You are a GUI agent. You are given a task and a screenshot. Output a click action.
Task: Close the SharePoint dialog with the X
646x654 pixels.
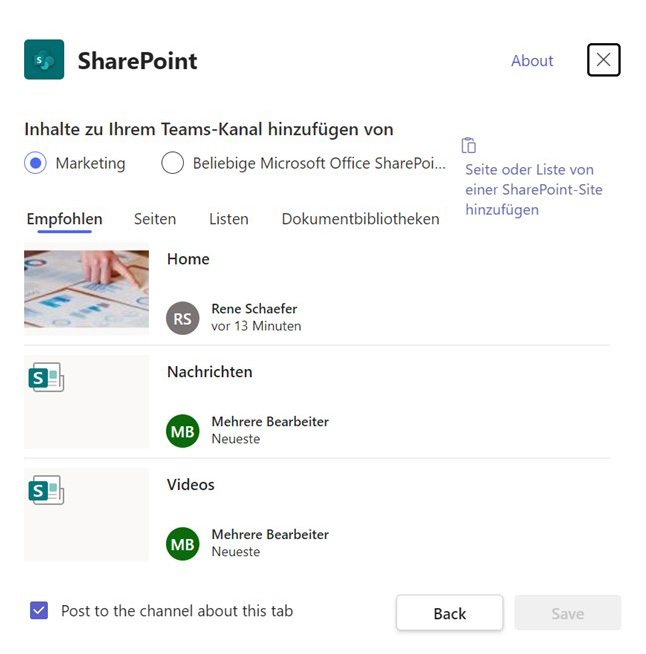[x=603, y=60]
